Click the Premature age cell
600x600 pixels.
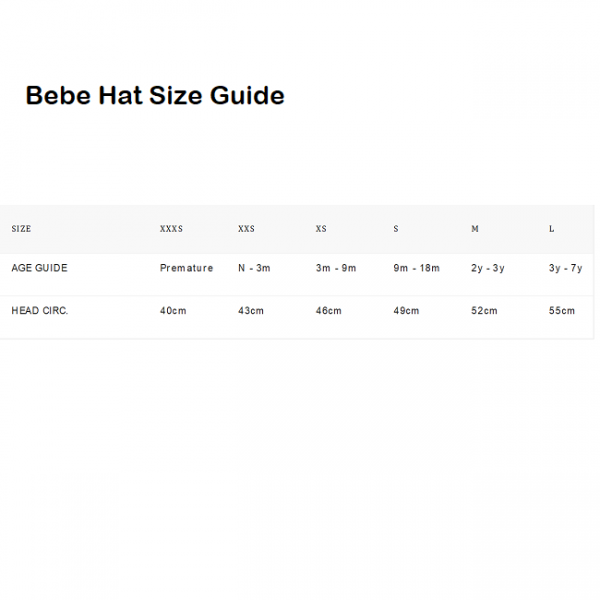pyautogui.click(x=186, y=268)
